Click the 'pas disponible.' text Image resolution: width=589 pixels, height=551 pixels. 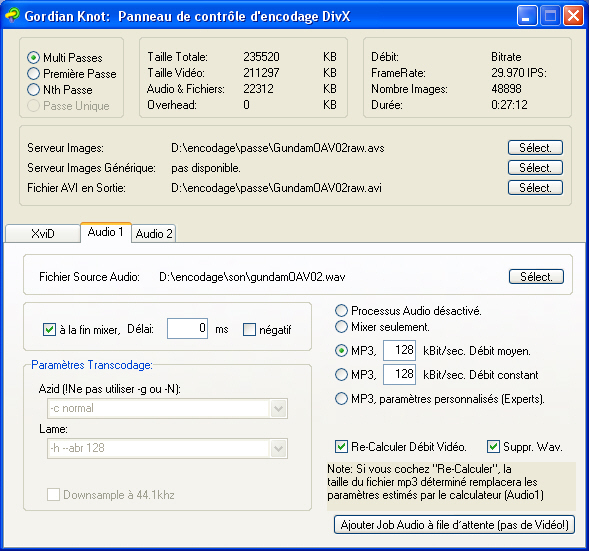tap(206, 168)
